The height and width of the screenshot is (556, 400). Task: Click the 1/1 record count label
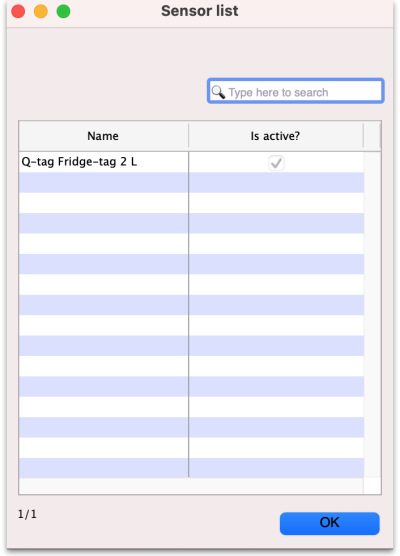pos(27,514)
